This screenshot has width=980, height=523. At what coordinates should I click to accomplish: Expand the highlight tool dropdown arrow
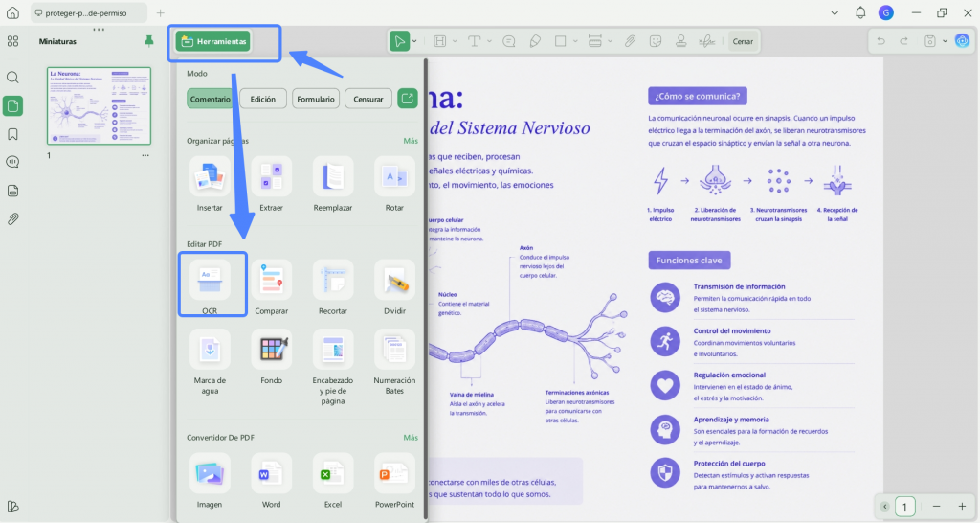(455, 41)
